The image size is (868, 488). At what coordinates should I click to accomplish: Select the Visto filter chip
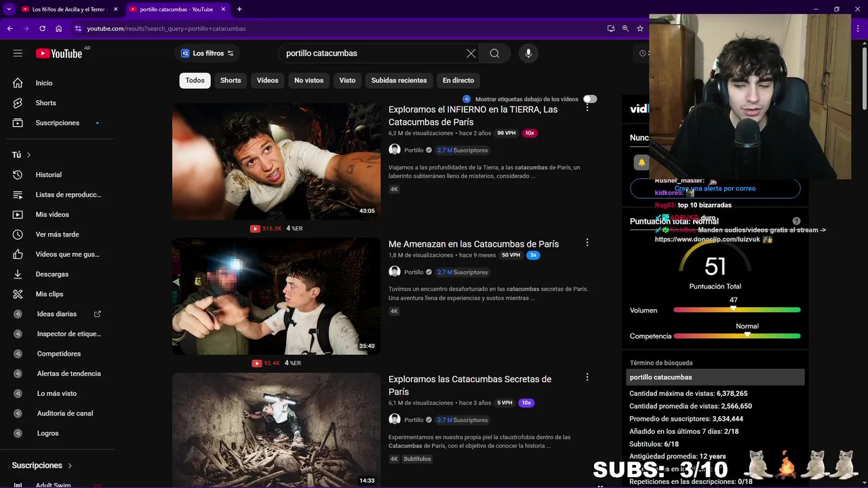pyautogui.click(x=347, y=80)
